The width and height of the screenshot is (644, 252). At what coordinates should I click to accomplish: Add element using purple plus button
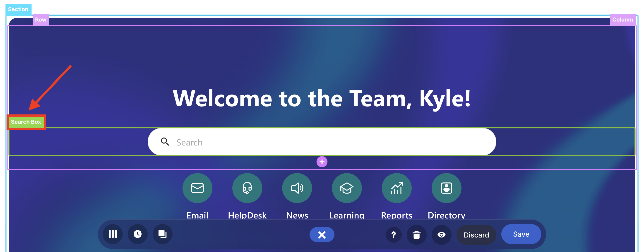coord(322,162)
